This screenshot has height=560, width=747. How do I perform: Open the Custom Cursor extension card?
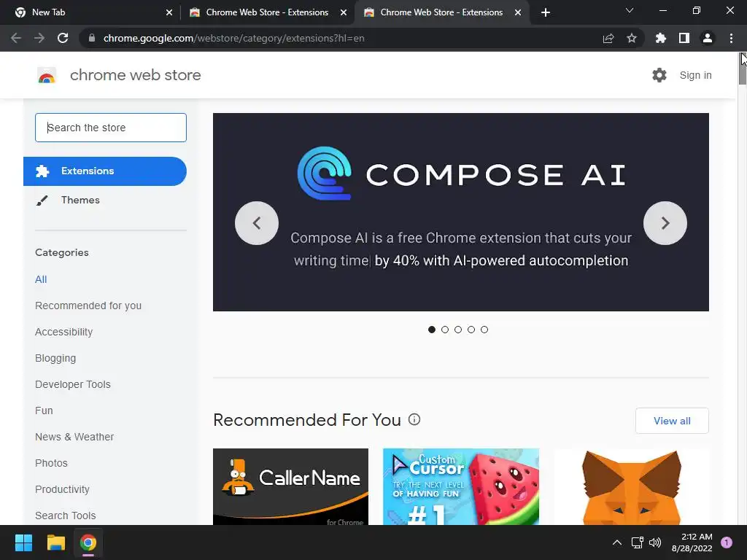click(x=461, y=486)
